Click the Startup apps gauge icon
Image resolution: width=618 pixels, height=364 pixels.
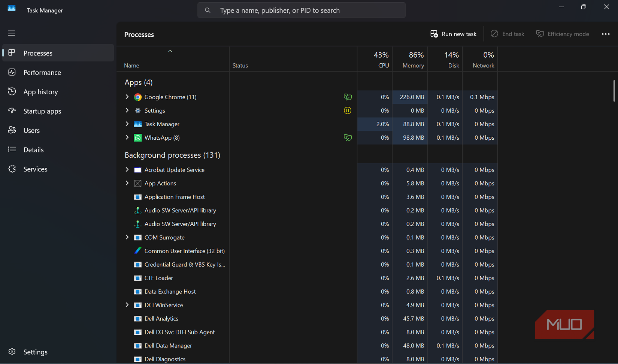coord(12,111)
